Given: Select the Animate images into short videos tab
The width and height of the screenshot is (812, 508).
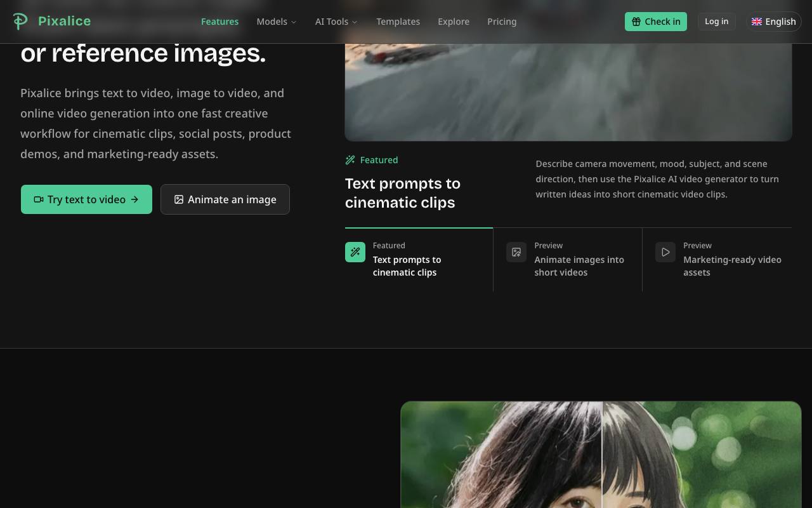Looking at the screenshot, I should pos(568,260).
